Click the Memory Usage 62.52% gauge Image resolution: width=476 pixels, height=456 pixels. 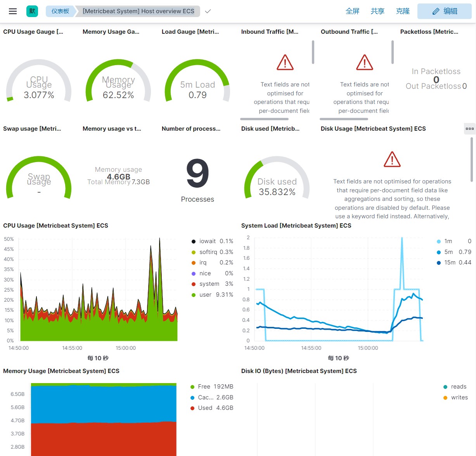click(118, 81)
